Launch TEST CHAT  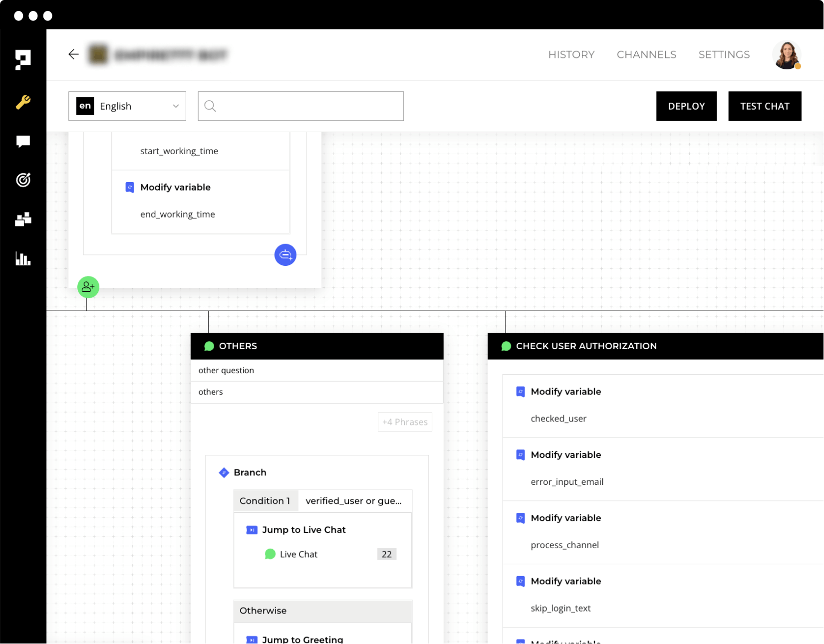pos(764,106)
